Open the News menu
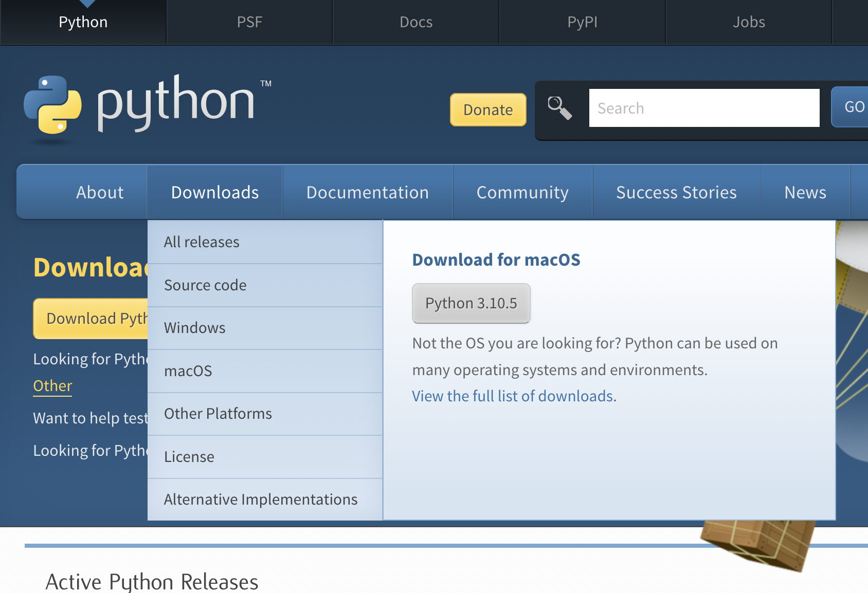The image size is (868, 593). 805,192
